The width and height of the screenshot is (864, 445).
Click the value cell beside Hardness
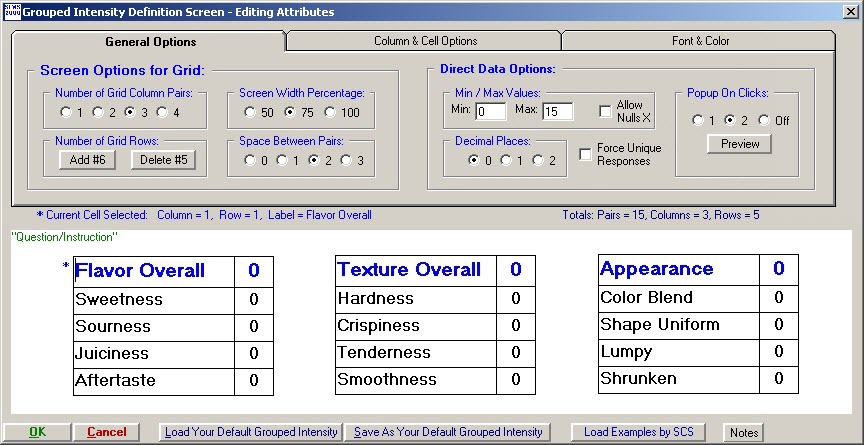516,300
